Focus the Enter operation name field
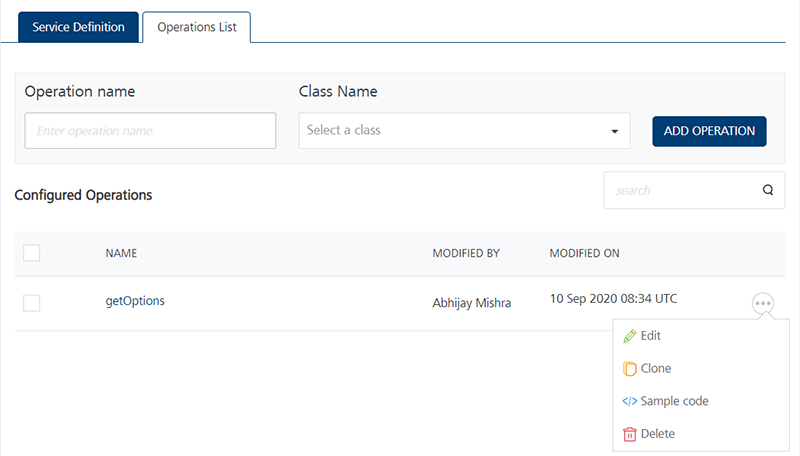The image size is (800, 456). (x=150, y=130)
